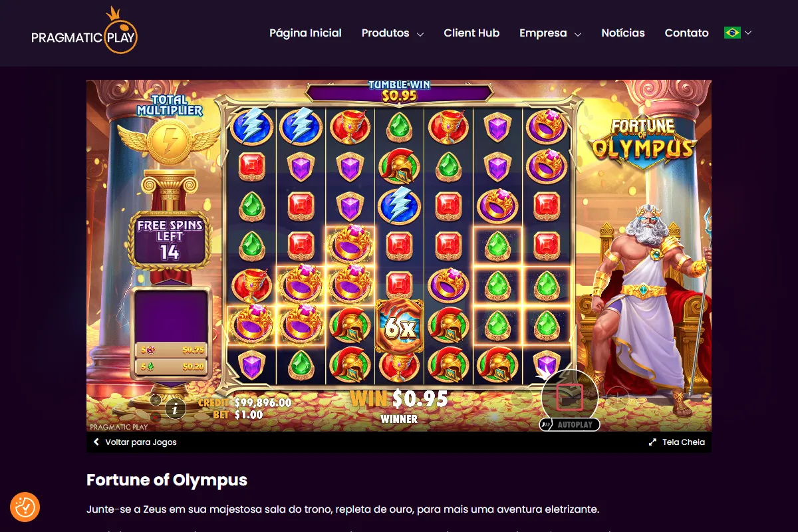798x532 pixels.
Task: Open the Notícias page
Action: 623,33
